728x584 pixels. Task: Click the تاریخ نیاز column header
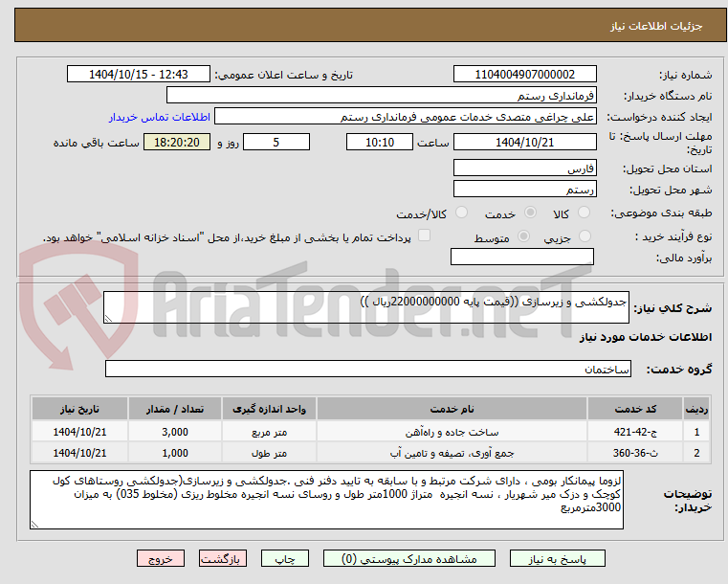79,409
